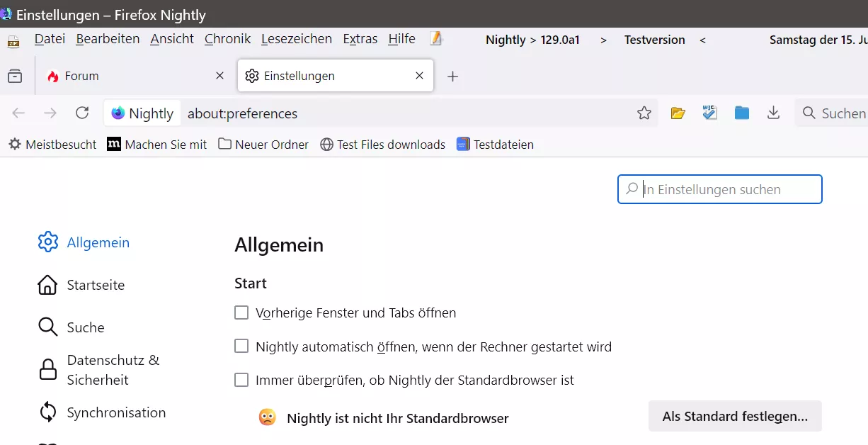Toggle Immer überprüfen Standardbrowser checkbox
The height and width of the screenshot is (445, 868).
(x=241, y=380)
